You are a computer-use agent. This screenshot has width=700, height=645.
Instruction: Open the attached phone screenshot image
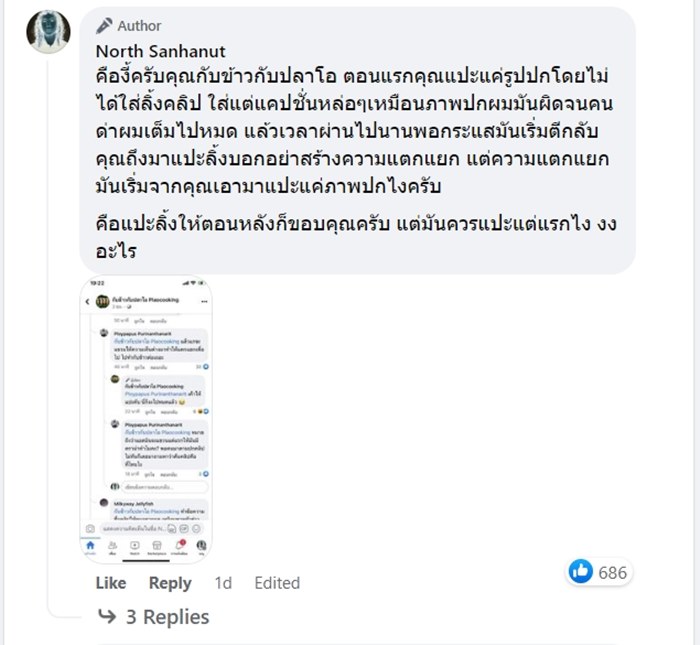[146, 420]
